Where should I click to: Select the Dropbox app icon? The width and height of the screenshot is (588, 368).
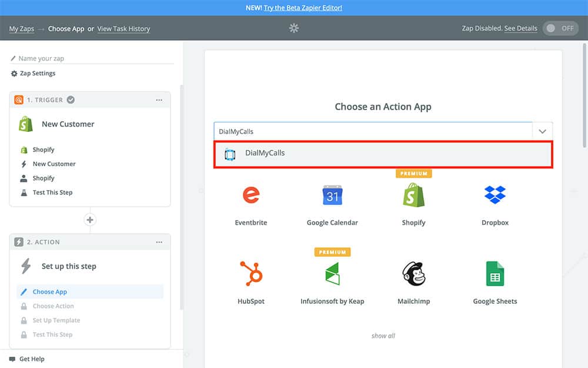coord(495,195)
